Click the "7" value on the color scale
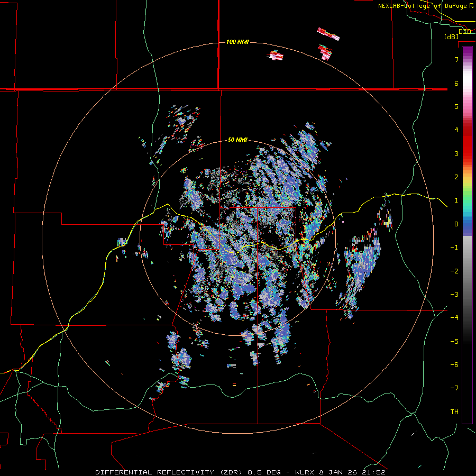This screenshot has width=476, height=476. 456,59
